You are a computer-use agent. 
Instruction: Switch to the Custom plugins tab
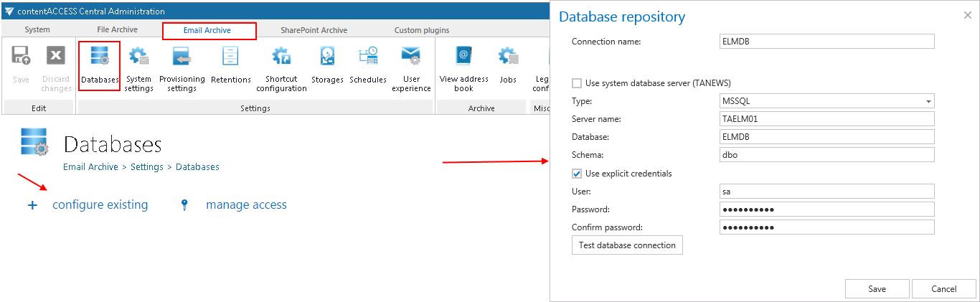point(422,30)
